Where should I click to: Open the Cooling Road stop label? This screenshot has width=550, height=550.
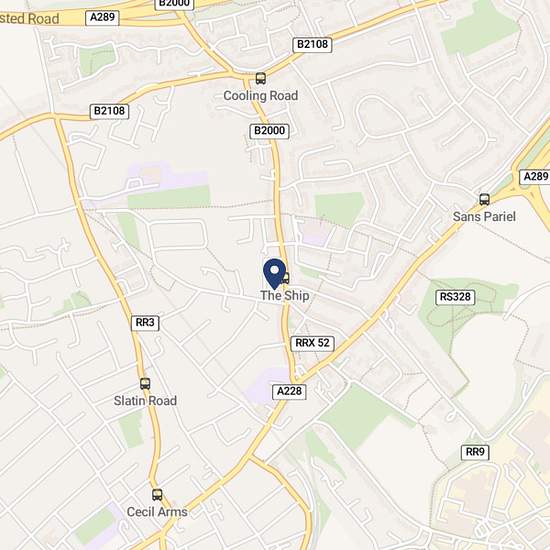tap(261, 95)
